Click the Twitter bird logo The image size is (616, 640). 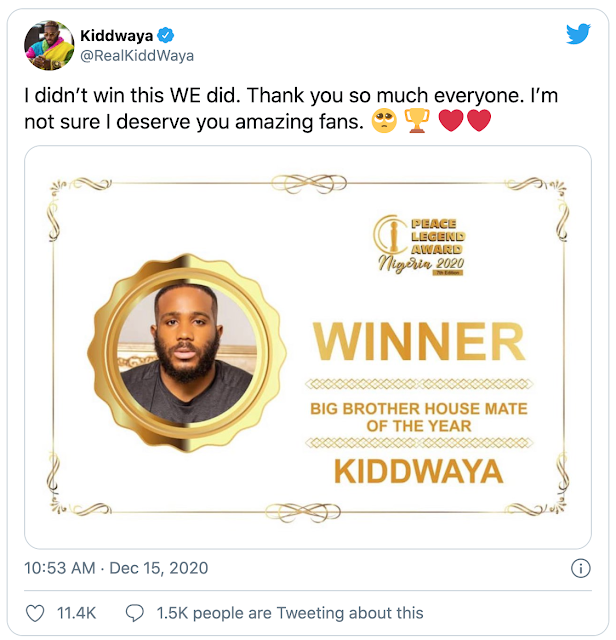[578, 35]
